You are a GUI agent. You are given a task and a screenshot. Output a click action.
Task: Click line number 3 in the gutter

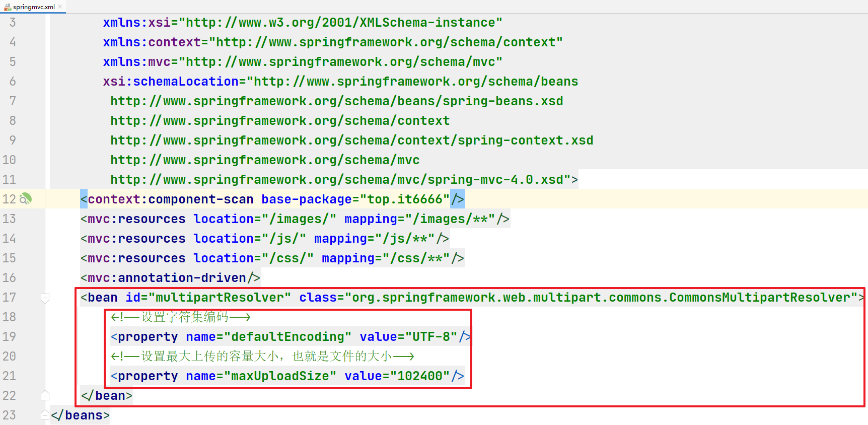point(13,23)
